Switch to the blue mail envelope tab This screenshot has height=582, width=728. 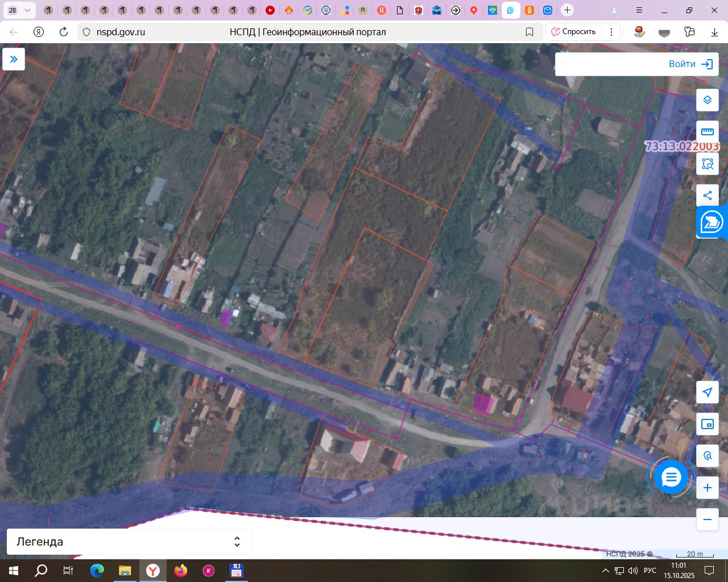click(547, 10)
